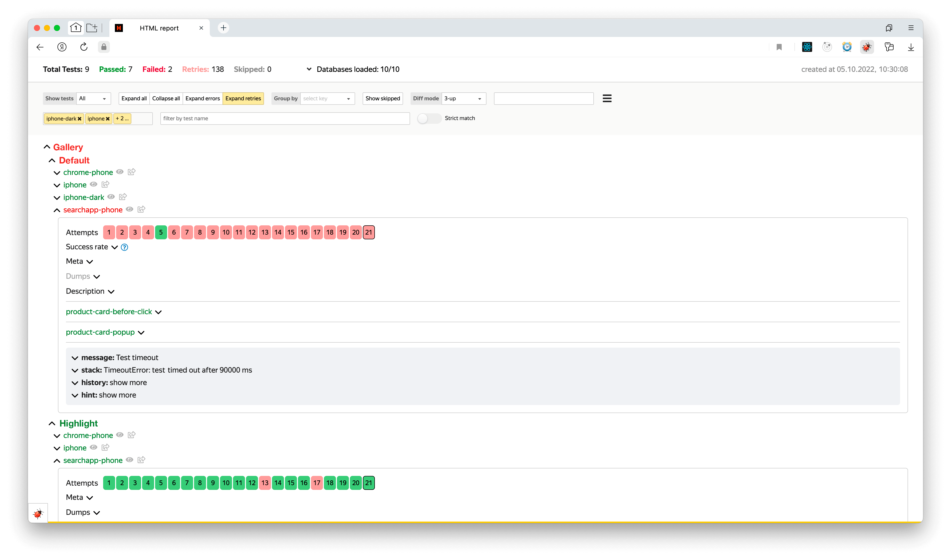This screenshot has width=951, height=560.
Task: Switch to the HTML report tab
Action: coord(159,28)
